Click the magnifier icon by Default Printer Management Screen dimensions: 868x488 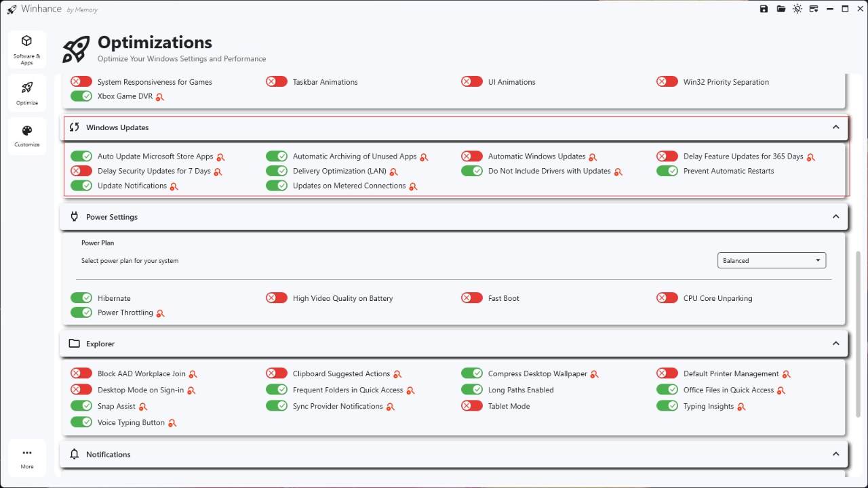point(786,374)
